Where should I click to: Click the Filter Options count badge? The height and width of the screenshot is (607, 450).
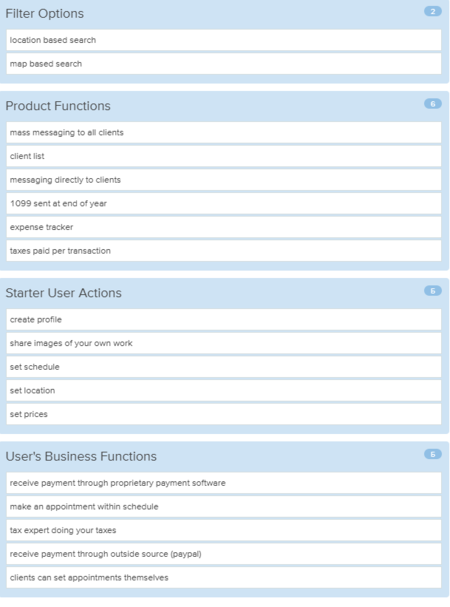pyautogui.click(x=433, y=12)
